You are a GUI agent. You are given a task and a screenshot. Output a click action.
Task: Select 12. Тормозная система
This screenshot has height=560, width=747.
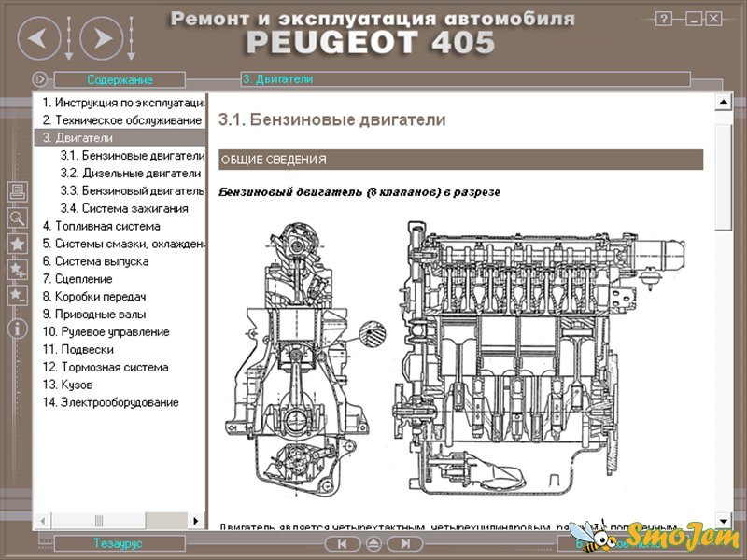pos(106,367)
